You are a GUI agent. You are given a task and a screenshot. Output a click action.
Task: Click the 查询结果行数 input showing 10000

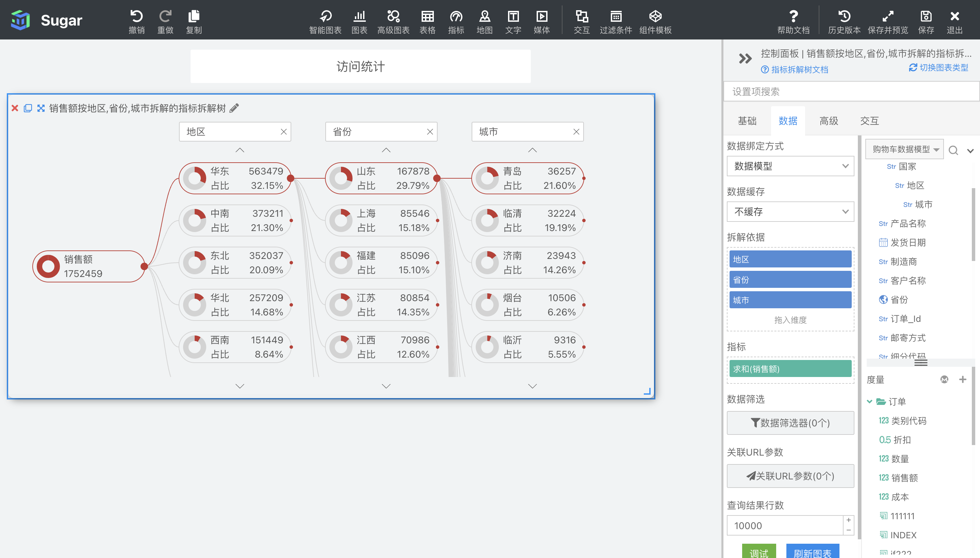coord(785,525)
